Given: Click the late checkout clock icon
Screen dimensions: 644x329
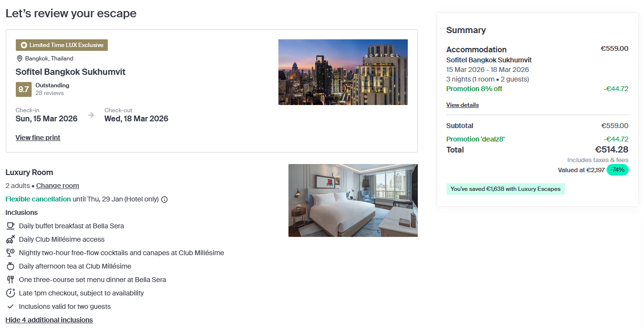Looking at the screenshot, I should coord(11,293).
